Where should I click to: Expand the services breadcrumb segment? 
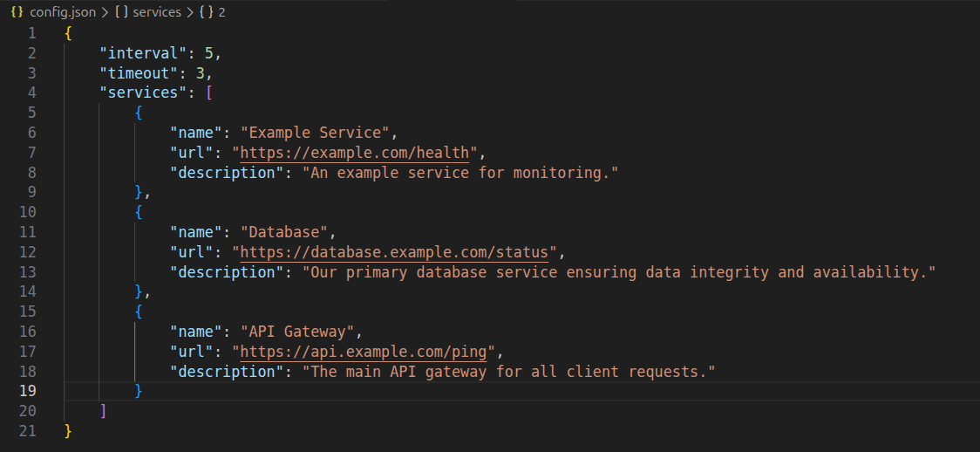(157, 12)
